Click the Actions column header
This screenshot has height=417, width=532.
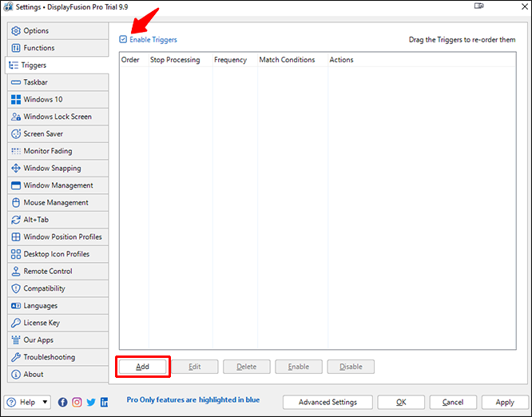pos(422,60)
